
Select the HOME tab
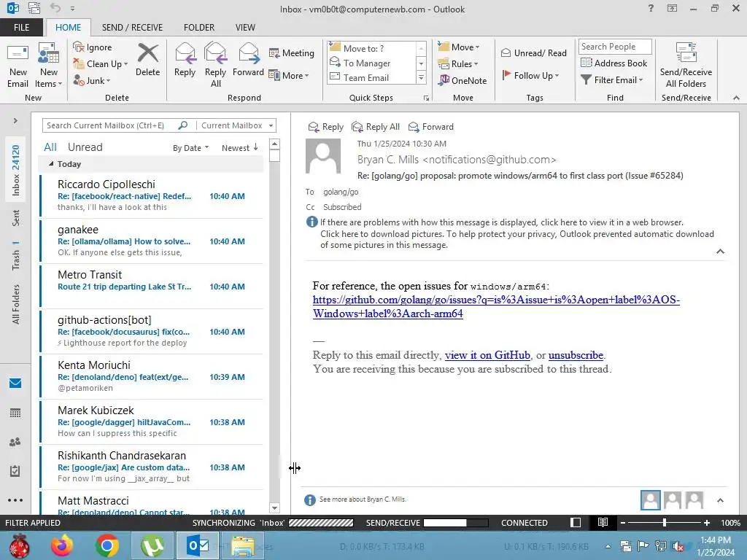pyautogui.click(x=68, y=27)
